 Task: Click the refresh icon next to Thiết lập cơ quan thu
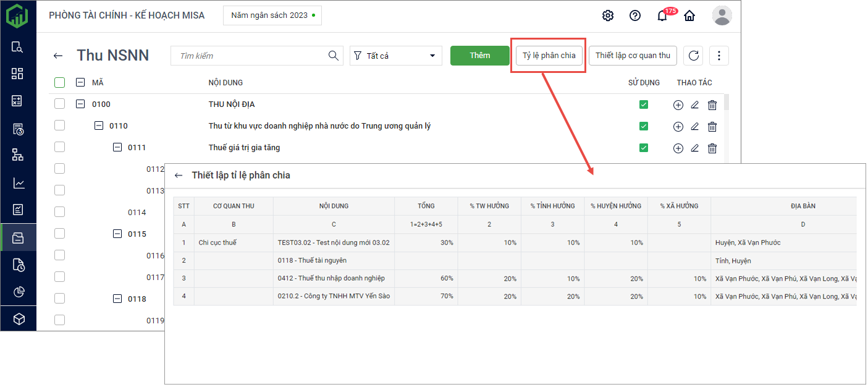tap(693, 56)
